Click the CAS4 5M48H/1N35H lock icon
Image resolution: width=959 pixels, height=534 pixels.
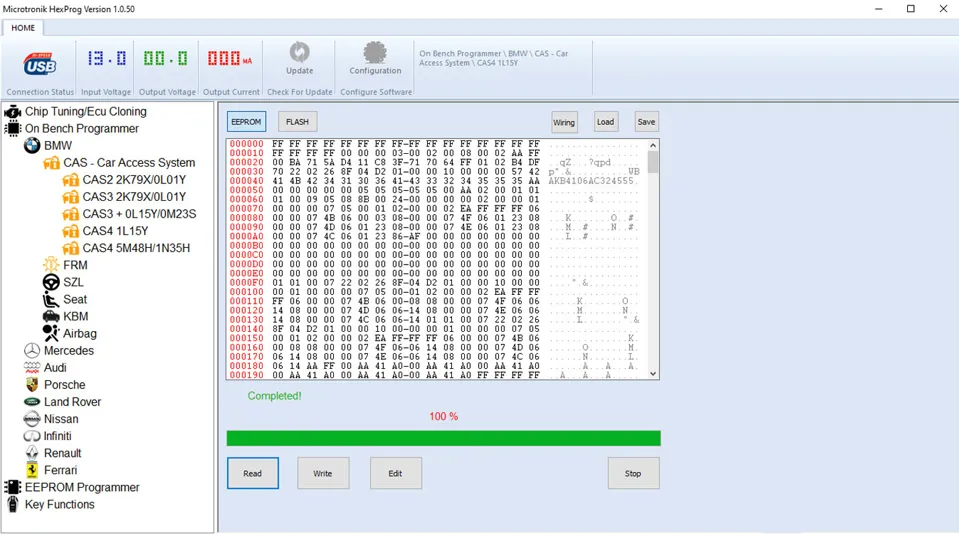(71, 248)
